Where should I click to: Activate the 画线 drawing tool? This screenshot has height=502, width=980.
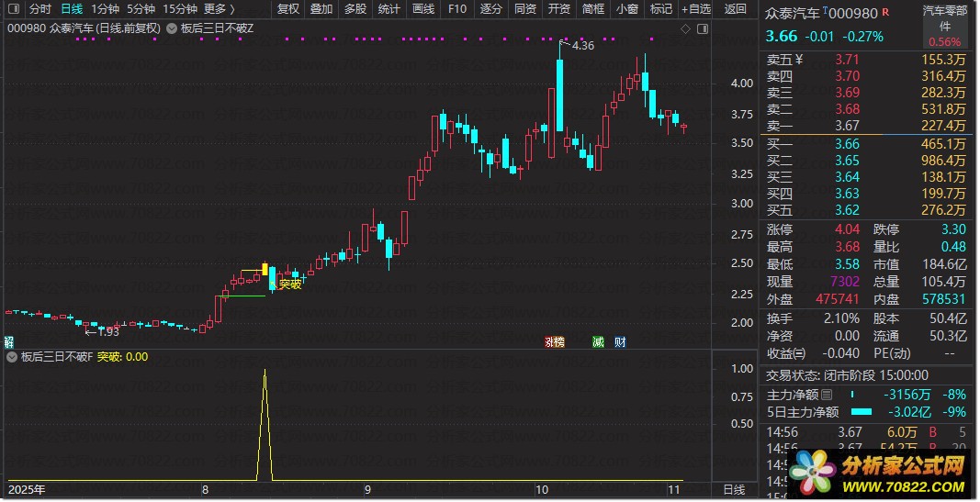(x=423, y=9)
